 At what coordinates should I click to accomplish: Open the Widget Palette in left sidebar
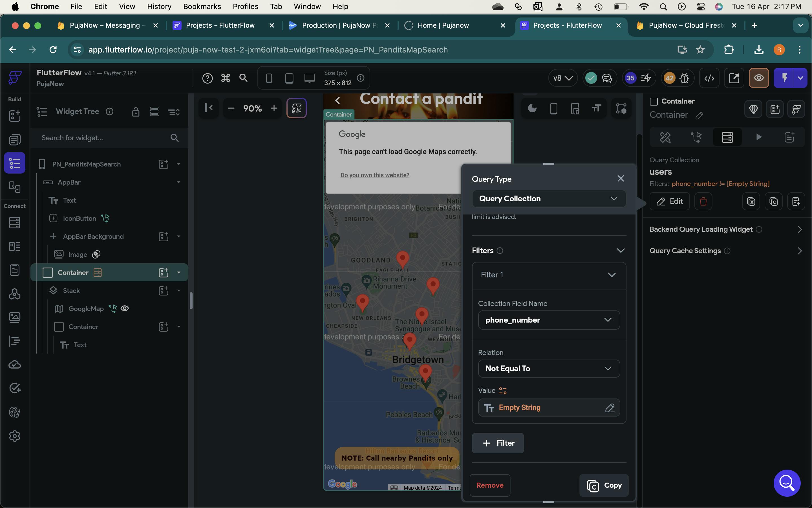pos(14,116)
